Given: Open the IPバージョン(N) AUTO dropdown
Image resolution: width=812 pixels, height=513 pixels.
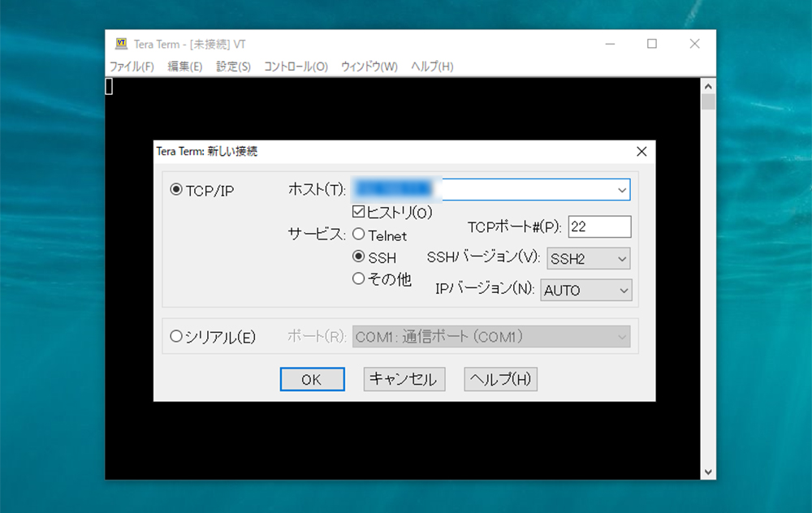Looking at the screenshot, I should coord(586,291).
